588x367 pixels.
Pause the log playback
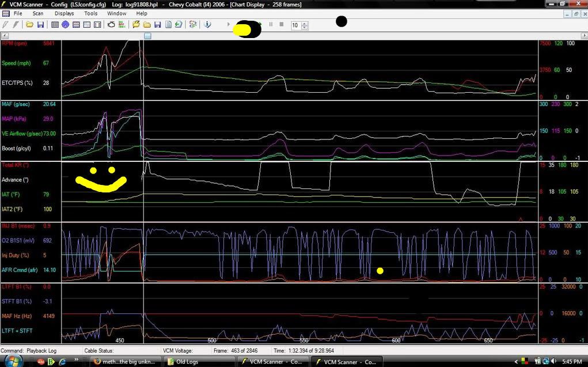point(271,25)
